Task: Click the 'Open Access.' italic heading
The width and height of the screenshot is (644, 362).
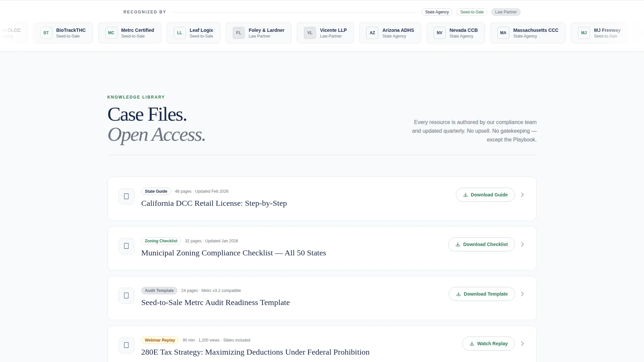Action: tap(156, 135)
